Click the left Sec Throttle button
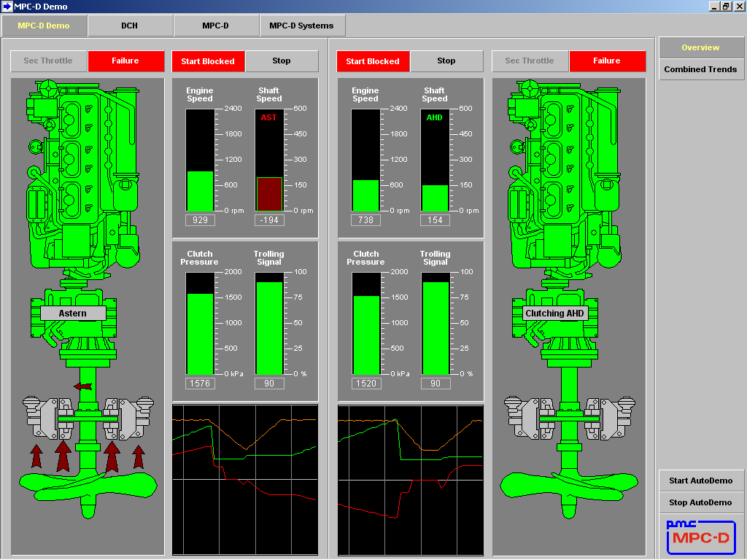 [48, 61]
